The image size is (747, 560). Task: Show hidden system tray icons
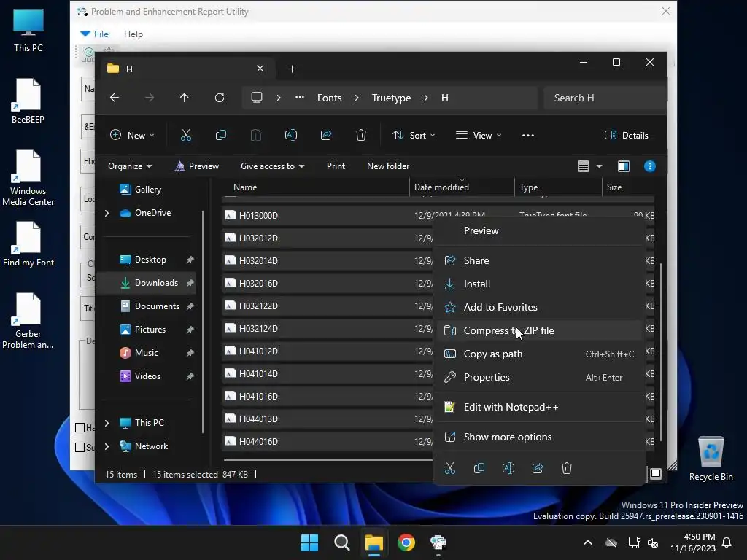coord(588,542)
